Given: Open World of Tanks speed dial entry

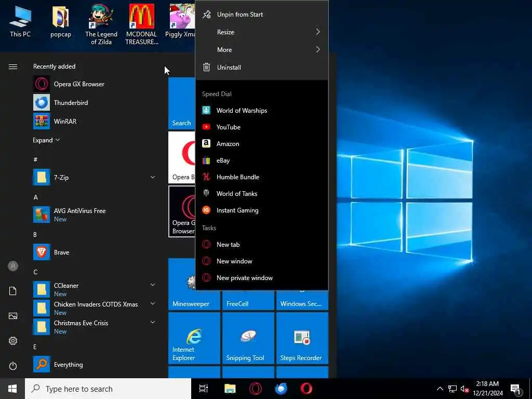Looking at the screenshot, I should click(262, 194).
